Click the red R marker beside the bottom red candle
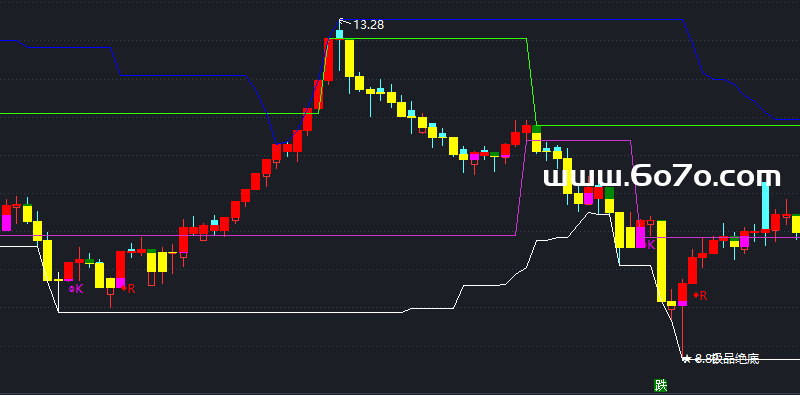Viewport: 800px width, 395px height. pyautogui.click(x=704, y=295)
